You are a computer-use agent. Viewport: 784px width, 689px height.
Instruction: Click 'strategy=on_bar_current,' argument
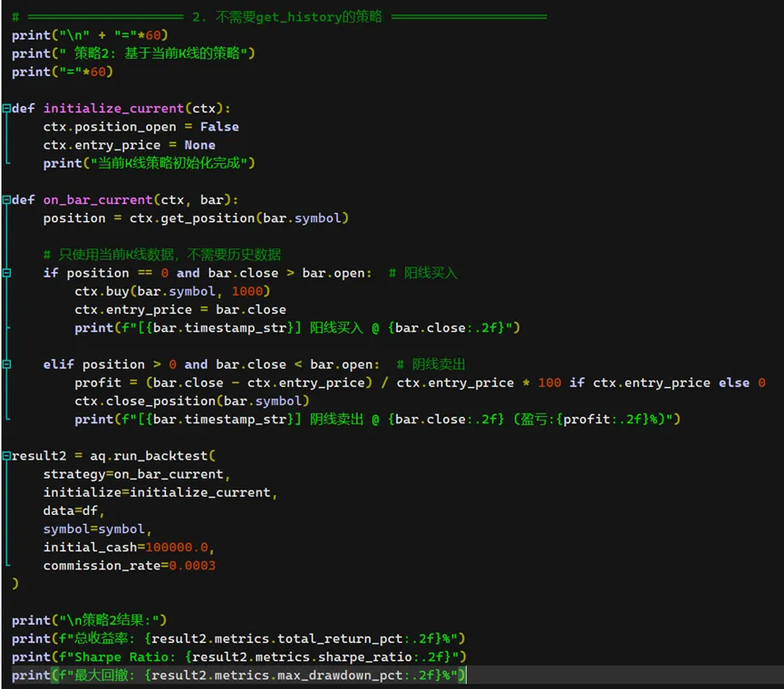click(137, 474)
